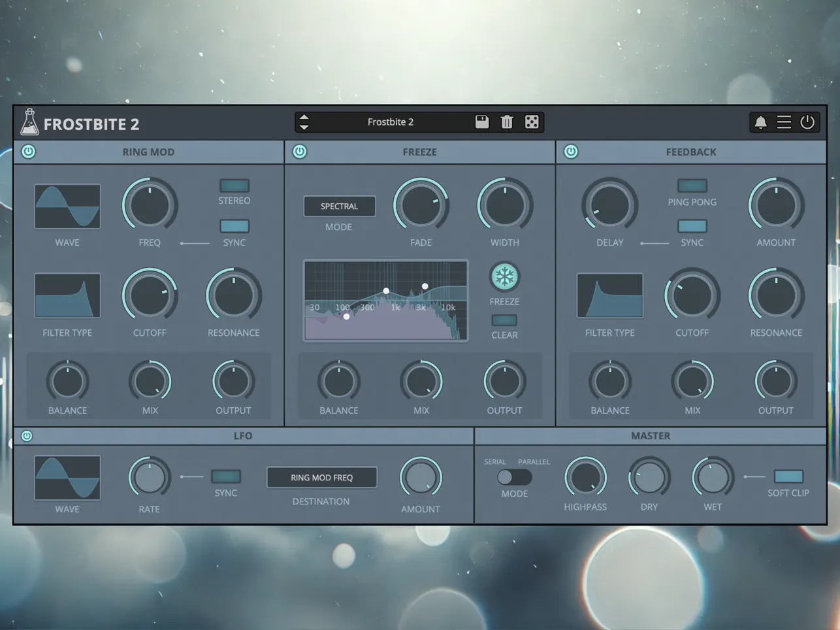Step presets with the up/down arrows
This screenshot has height=630, width=840.
[x=304, y=122]
